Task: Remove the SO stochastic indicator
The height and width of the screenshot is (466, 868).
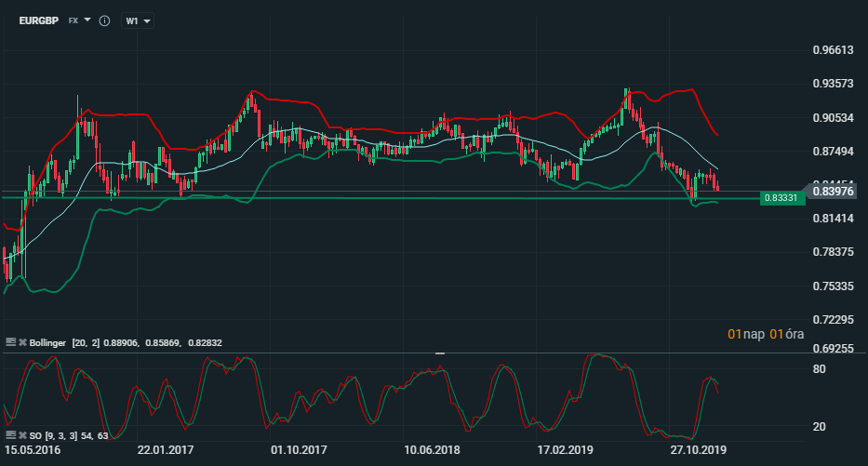Action: tap(22, 435)
